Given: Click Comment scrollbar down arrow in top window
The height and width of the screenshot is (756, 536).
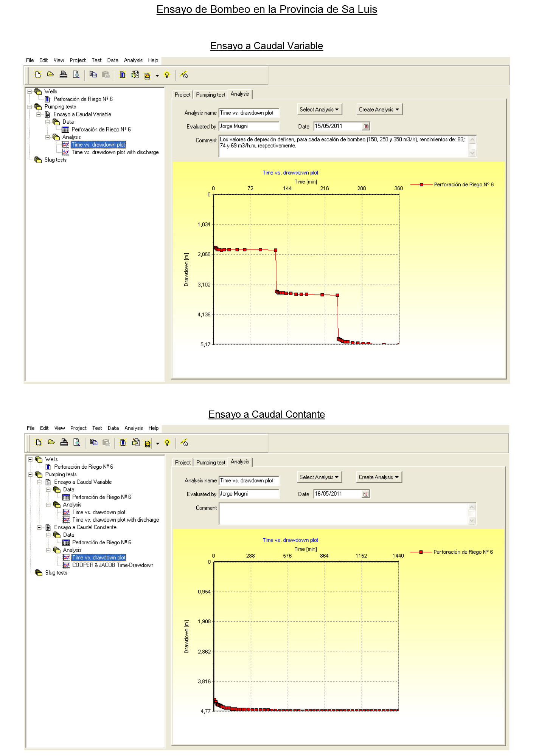Looking at the screenshot, I should point(472,153).
